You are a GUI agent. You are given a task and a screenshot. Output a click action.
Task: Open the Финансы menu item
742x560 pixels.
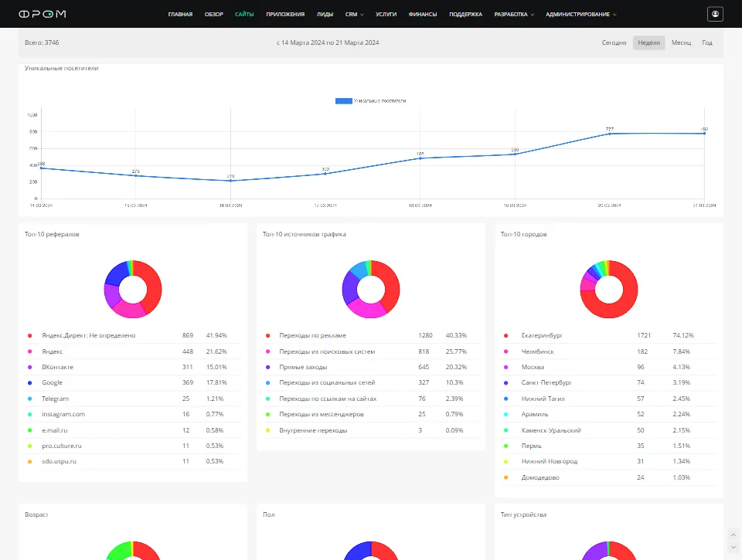[422, 14]
